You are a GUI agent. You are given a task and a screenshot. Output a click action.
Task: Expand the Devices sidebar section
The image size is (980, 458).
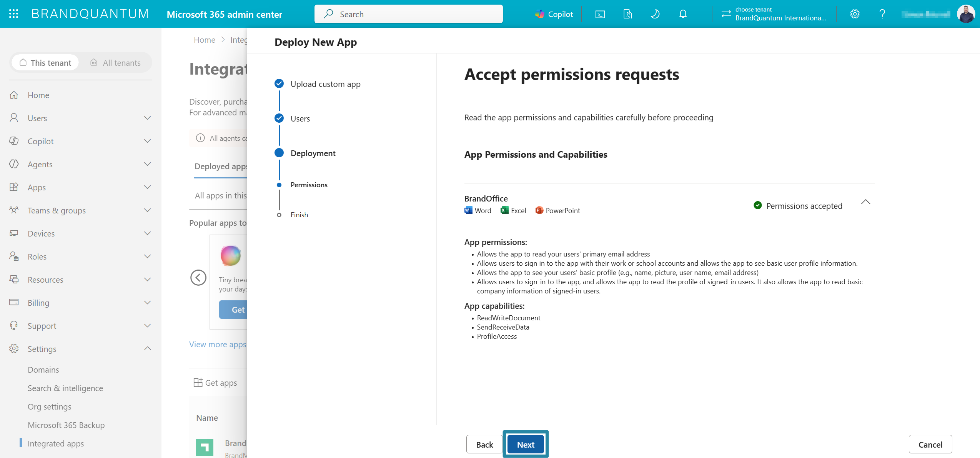tap(147, 233)
